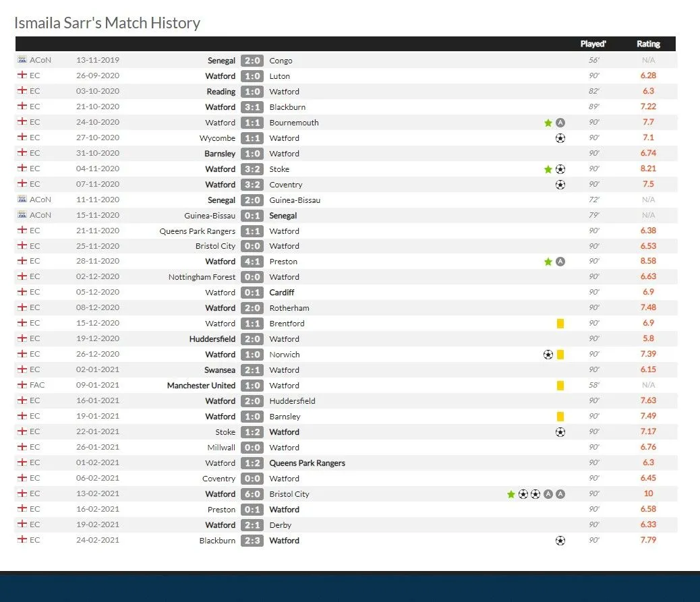Open the Congo team link
Image resolution: width=700 pixels, height=602 pixels.
click(281, 61)
